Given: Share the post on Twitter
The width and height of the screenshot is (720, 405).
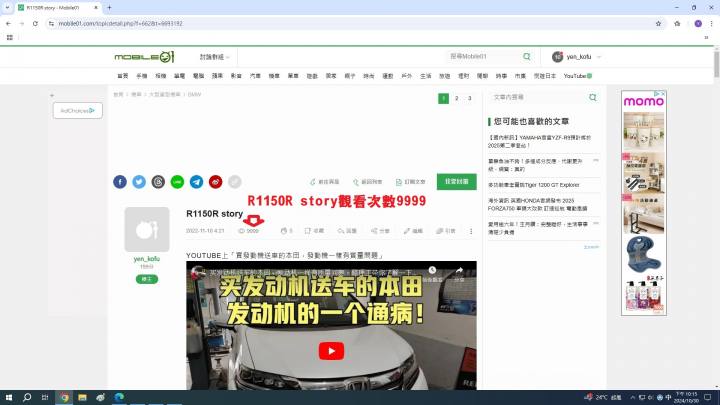Looking at the screenshot, I should 139,182.
